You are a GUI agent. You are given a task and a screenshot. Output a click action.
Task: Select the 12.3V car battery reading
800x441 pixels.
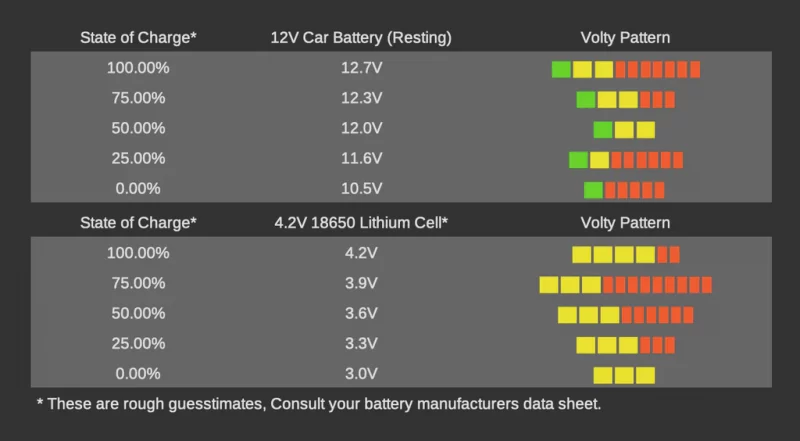click(x=361, y=98)
